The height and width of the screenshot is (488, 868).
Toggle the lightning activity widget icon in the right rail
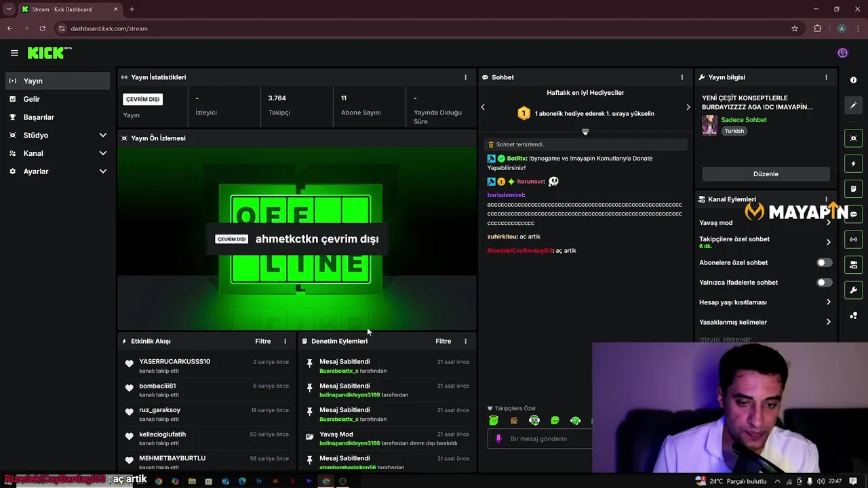[x=853, y=163]
